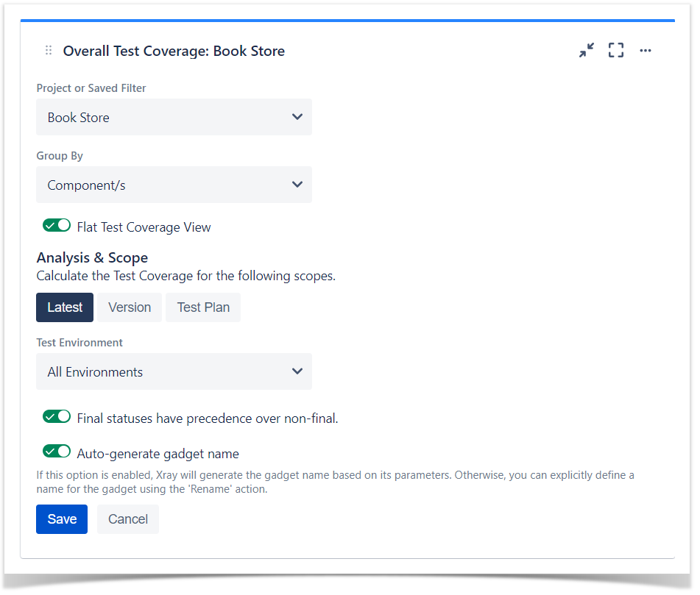Minimize the gadget with collapse arrows icon
Image resolution: width=700 pixels, height=595 pixels.
click(587, 51)
